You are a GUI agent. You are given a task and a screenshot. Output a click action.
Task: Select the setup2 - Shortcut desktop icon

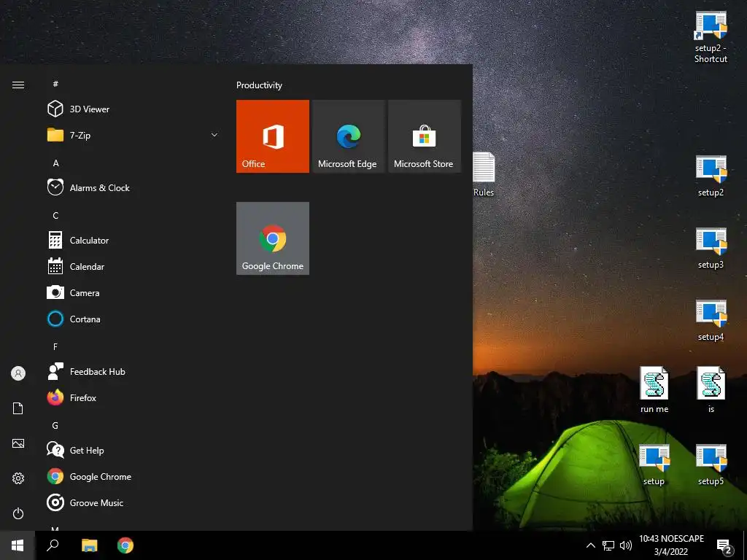(711, 38)
